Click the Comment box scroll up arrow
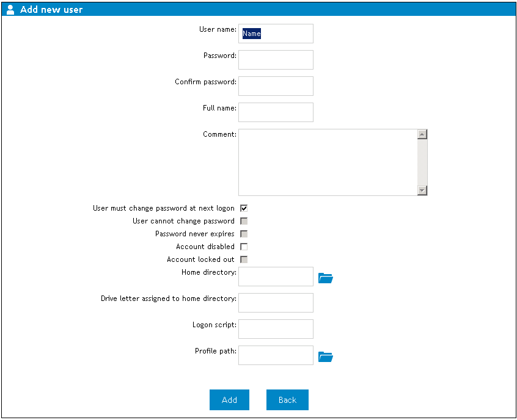517x420 pixels. tap(422, 134)
